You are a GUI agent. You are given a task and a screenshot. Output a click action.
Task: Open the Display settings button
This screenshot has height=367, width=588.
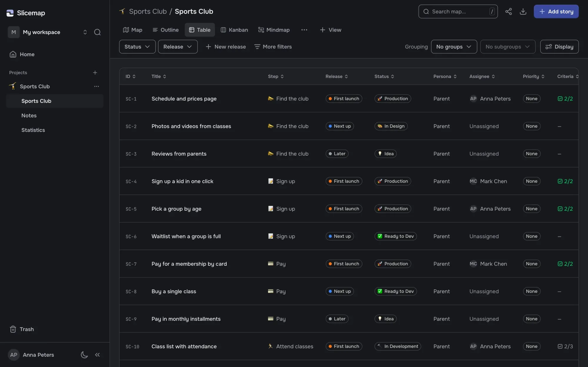pyautogui.click(x=559, y=47)
